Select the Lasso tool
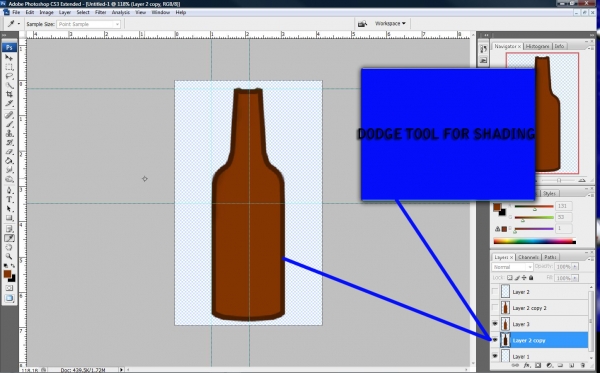 (x=9, y=76)
